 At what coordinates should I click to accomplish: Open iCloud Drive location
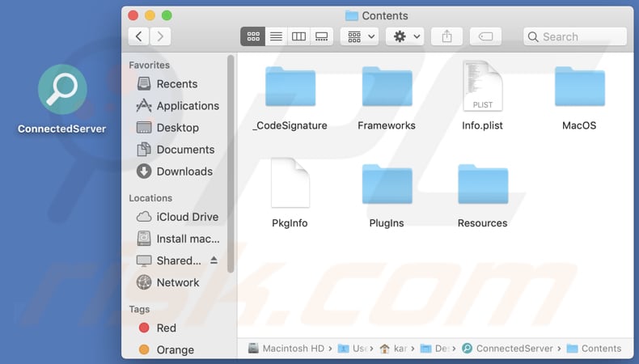click(177, 217)
